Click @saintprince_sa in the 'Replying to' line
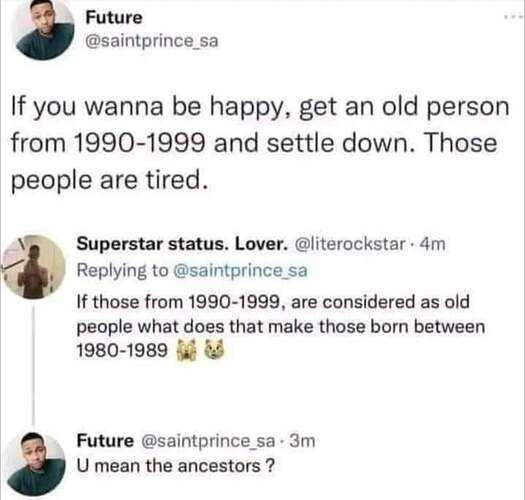Image resolution: width=525 pixels, height=500 pixels. [x=240, y=271]
